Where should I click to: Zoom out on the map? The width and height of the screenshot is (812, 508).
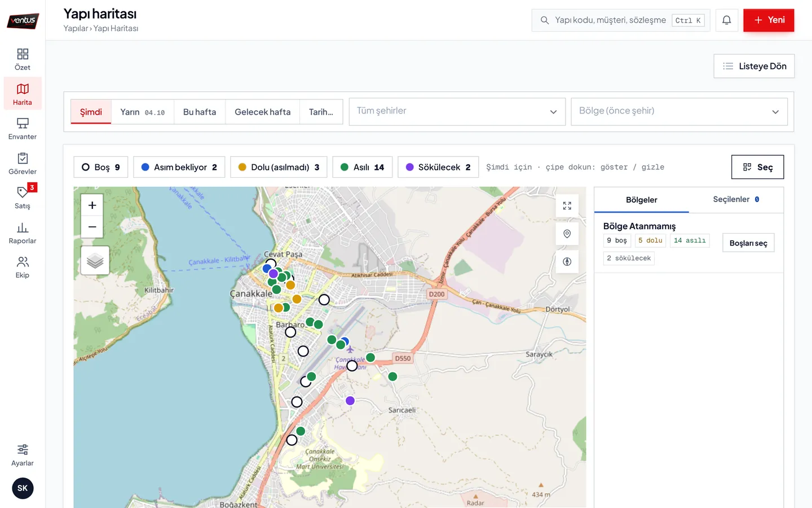[92, 227]
